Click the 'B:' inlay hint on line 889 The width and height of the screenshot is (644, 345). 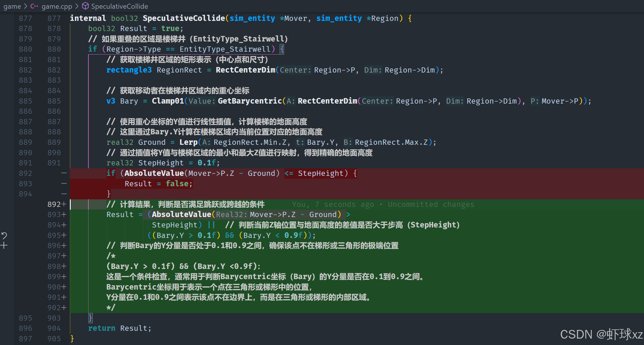348,142
